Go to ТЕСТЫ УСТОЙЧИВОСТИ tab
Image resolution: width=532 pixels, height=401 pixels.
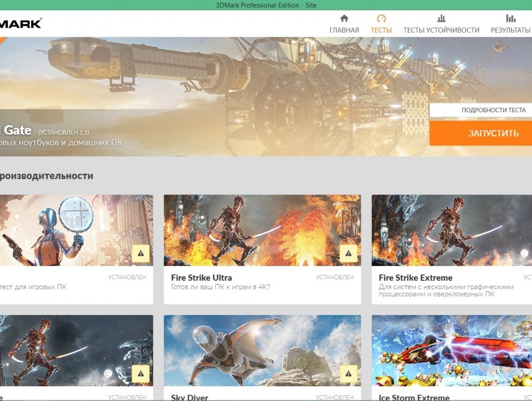441,24
